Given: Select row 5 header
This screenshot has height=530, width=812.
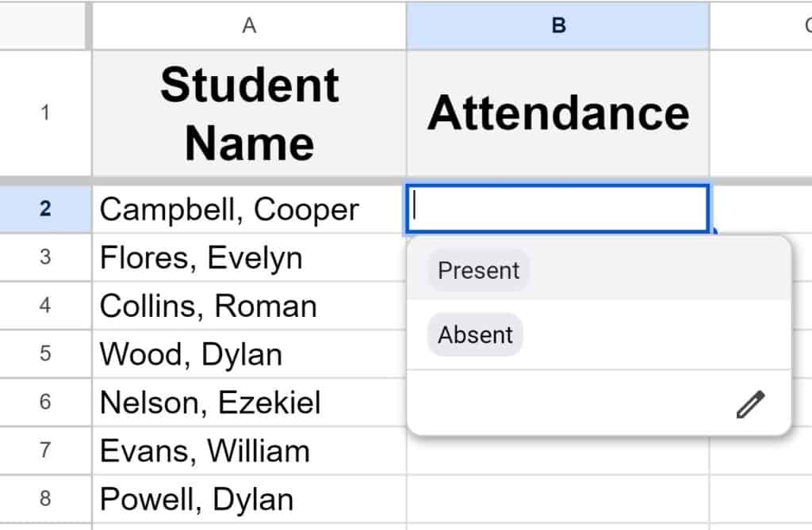Looking at the screenshot, I should tap(45, 353).
